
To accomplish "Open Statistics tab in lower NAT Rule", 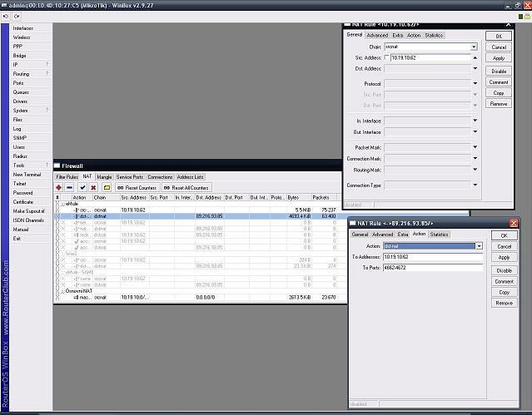I will (x=439, y=235).
